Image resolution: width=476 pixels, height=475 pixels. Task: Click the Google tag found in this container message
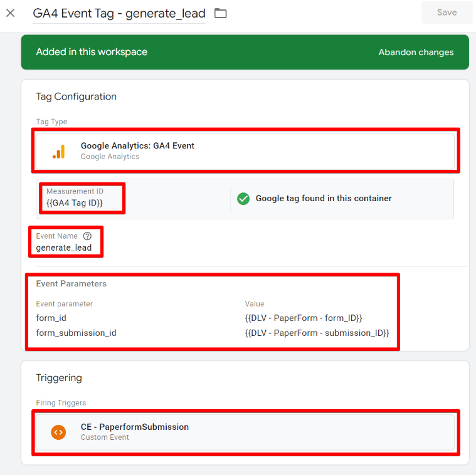pyautogui.click(x=324, y=199)
